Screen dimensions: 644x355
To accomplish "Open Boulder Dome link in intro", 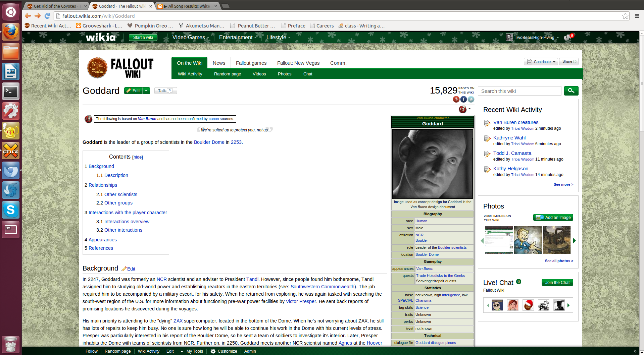I will coord(209,142).
